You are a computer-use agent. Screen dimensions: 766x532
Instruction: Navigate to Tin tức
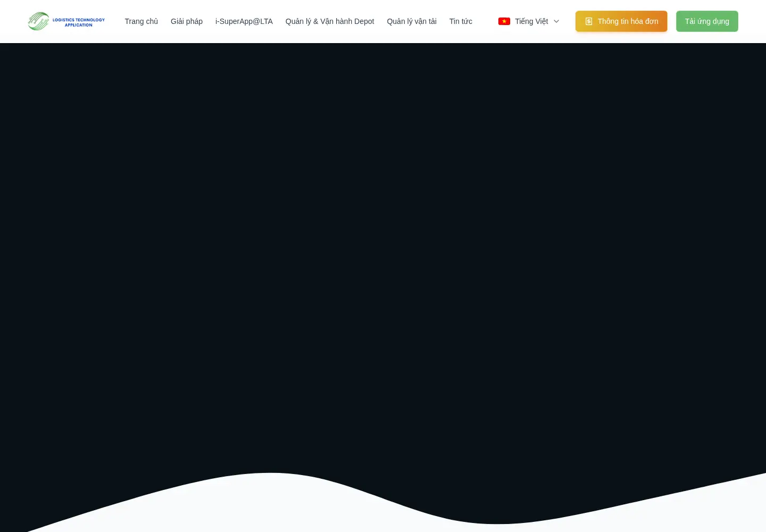pyautogui.click(x=461, y=21)
